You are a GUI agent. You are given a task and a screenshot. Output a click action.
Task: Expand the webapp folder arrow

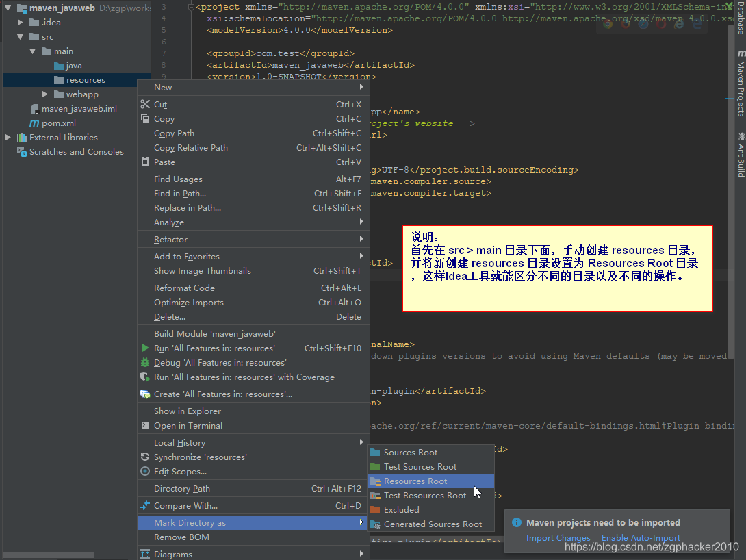45,94
